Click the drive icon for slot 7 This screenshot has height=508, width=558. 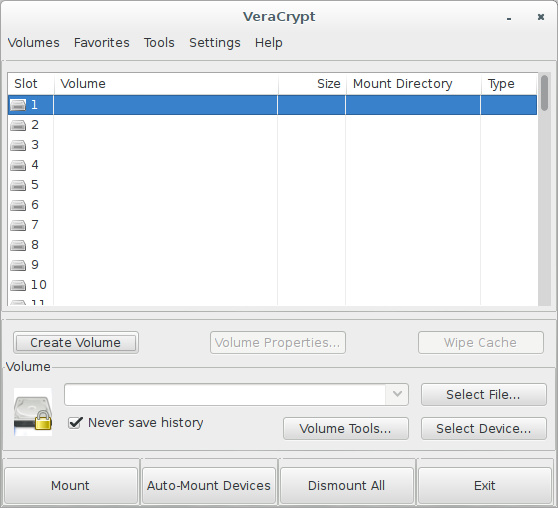18,225
